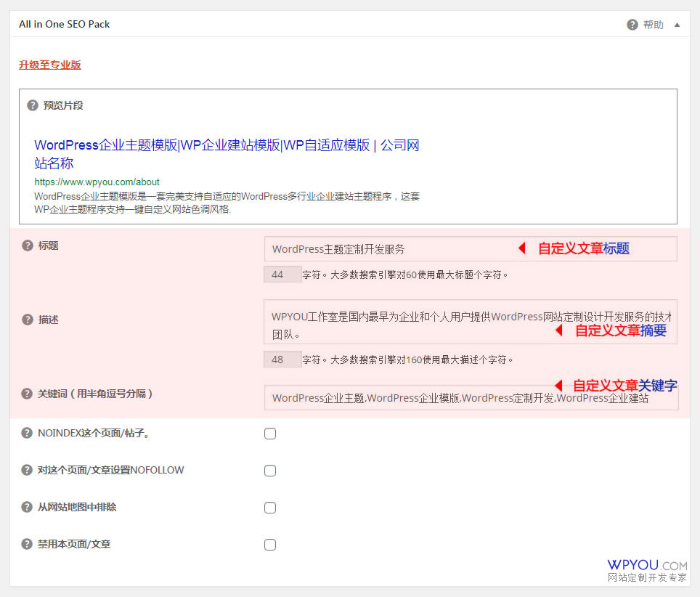The height and width of the screenshot is (597, 700).
Task: Enable the NOINDEX这个页面/帖子 checkbox
Action: coord(270,434)
